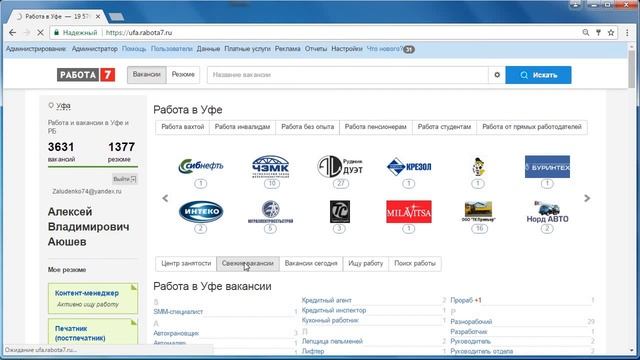Image resolution: width=640 pixels, height=360 pixels.
Task: Open Контент-менеджер resume card
Action: (93, 298)
